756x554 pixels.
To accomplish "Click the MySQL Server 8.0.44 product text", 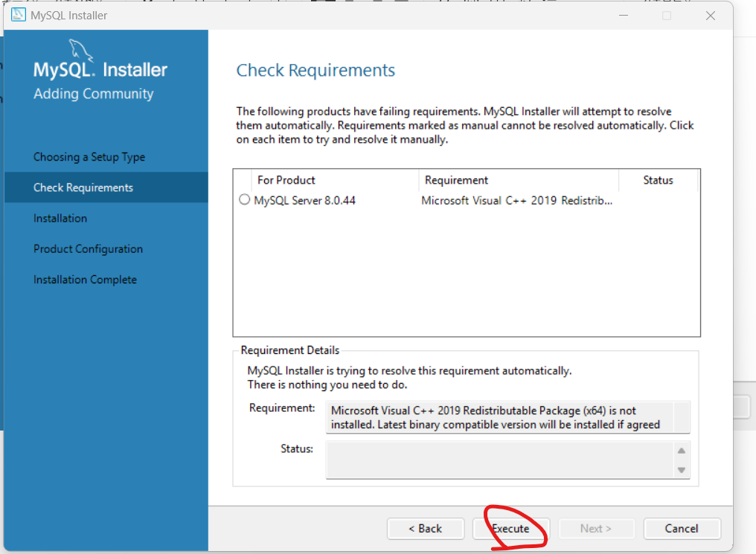I will [x=305, y=200].
